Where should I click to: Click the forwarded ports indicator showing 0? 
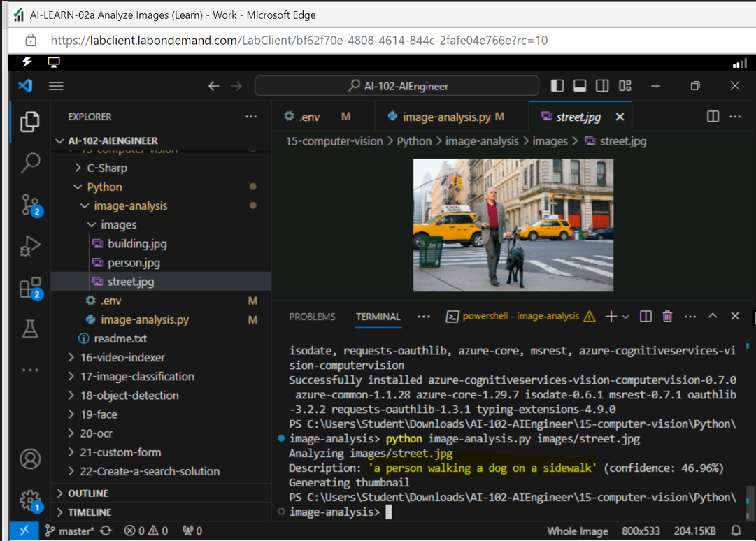(192, 531)
